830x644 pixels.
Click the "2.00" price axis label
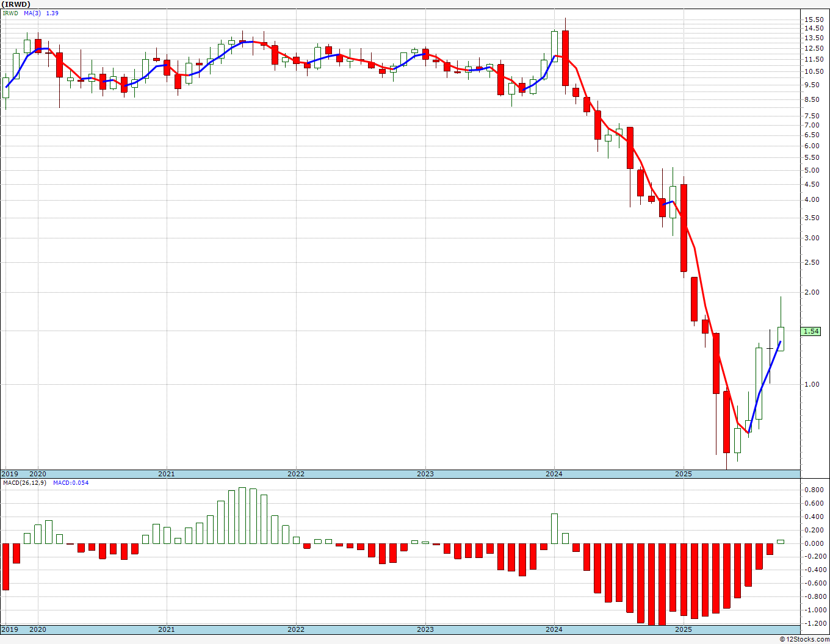(812, 292)
